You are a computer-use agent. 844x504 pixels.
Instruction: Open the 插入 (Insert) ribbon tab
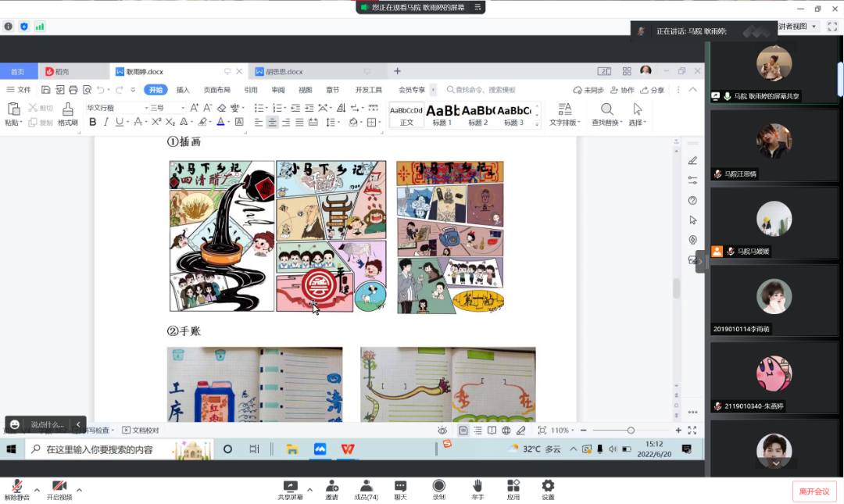pos(183,90)
